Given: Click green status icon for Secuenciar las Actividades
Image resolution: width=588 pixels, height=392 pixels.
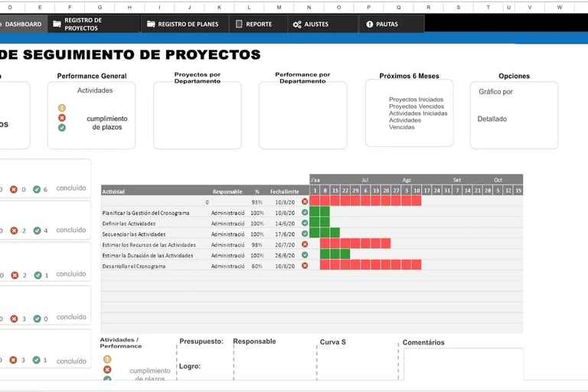Looking at the screenshot, I should pyautogui.click(x=305, y=234).
